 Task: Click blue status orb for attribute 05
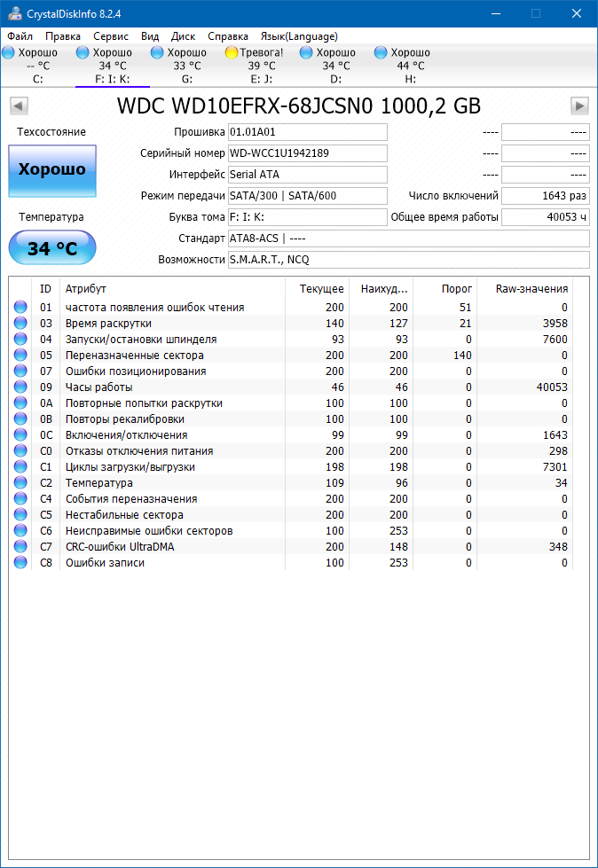(20, 356)
